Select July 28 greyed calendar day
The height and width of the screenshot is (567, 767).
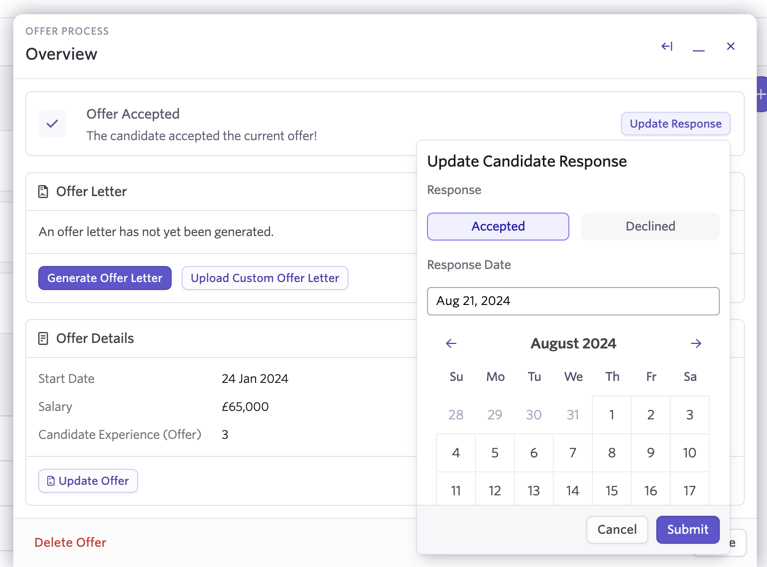tap(456, 415)
